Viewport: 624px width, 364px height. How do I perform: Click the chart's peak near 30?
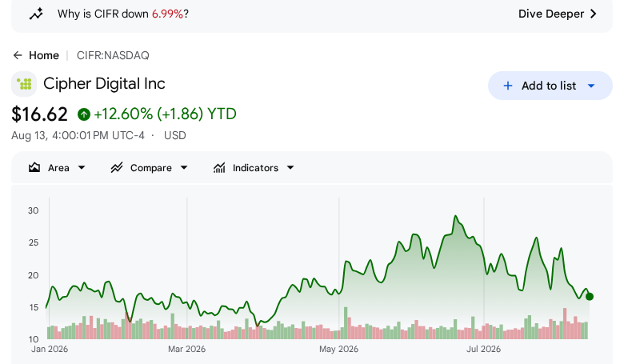point(456,217)
